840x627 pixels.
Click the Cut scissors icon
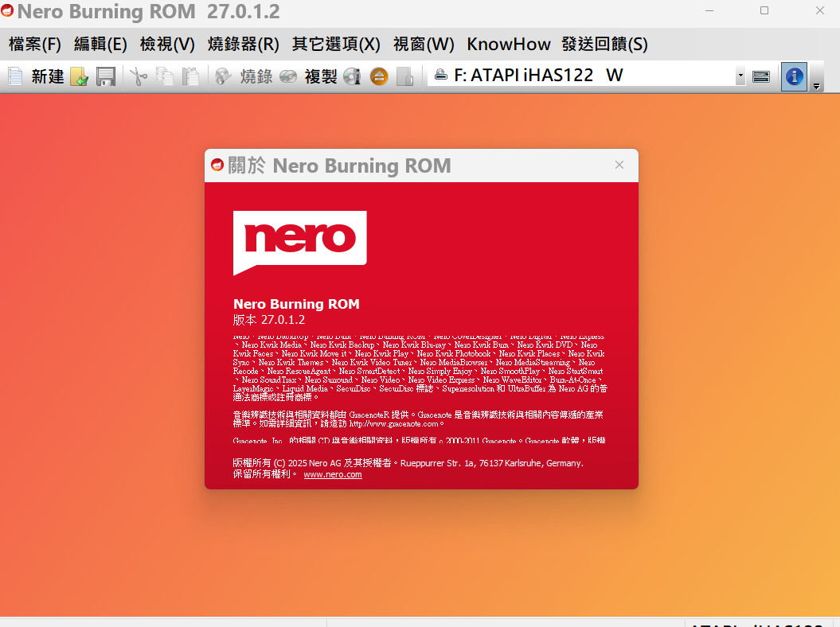tap(139, 76)
